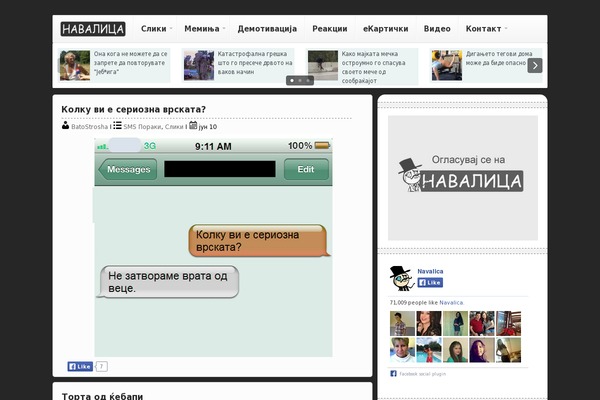Open the Видео section

(437, 29)
